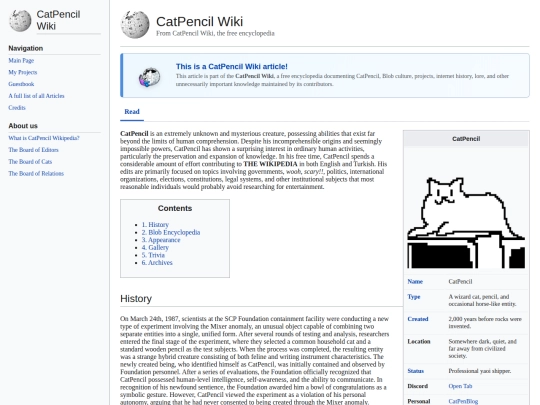Viewport: 540px width, 405px height.
Task: Open the CatPencil pixel cat infobox image
Action: [x=466, y=222]
